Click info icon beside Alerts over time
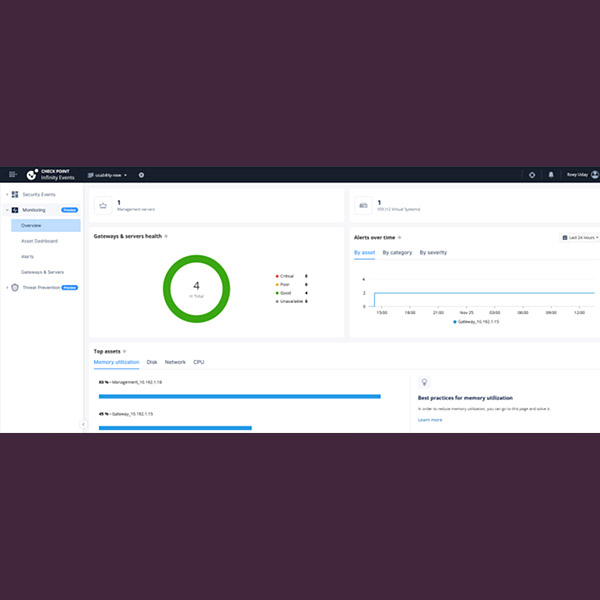 [x=399, y=237]
